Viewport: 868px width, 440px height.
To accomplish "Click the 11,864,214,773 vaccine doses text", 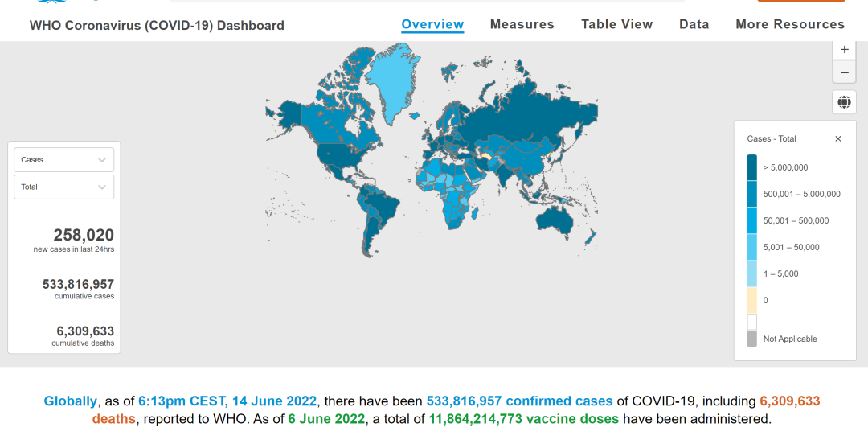I will coord(524,419).
